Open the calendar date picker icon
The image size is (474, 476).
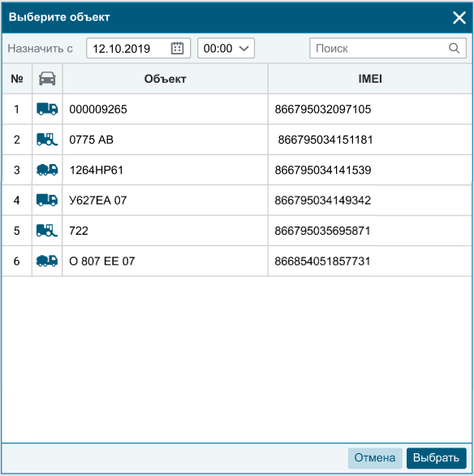178,48
